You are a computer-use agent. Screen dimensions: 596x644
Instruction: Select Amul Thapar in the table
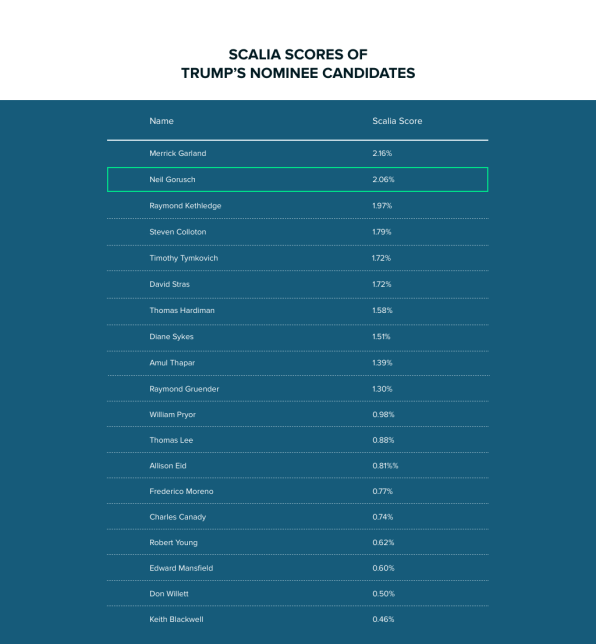coord(172,363)
